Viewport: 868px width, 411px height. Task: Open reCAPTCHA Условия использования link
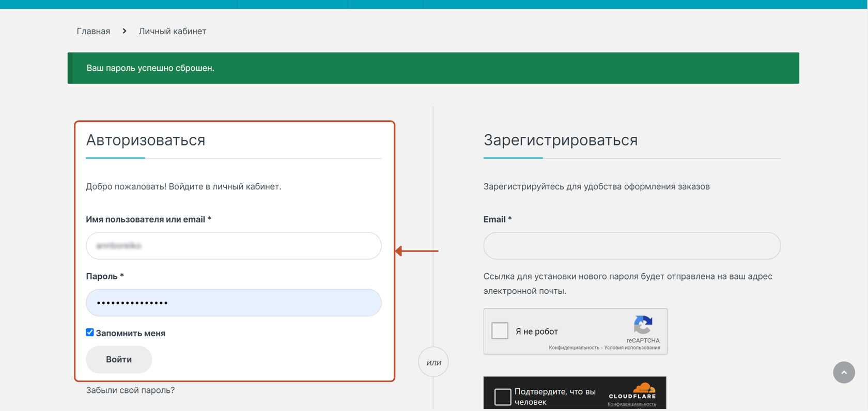[x=632, y=347]
